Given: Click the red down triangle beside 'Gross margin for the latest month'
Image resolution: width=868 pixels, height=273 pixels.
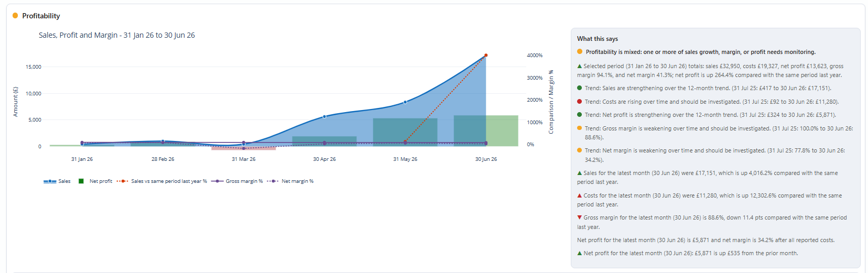Looking at the screenshot, I should [580, 217].
